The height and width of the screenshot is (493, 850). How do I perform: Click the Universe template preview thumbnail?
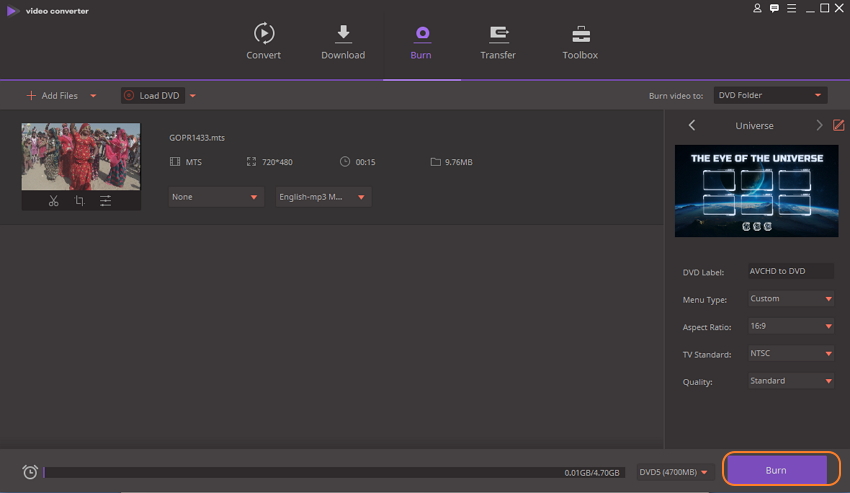(x=754, y=191)
